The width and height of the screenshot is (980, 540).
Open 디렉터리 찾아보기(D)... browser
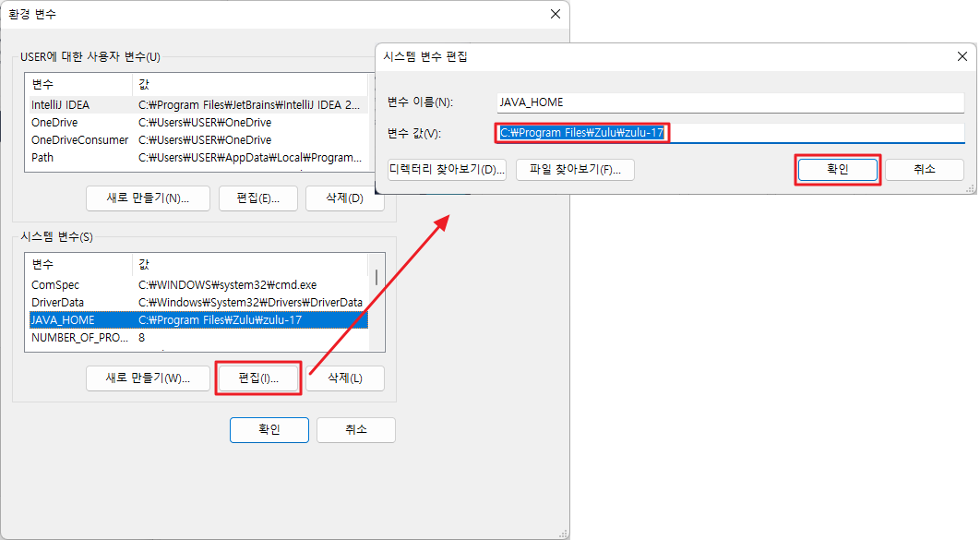tap(447, 169)
